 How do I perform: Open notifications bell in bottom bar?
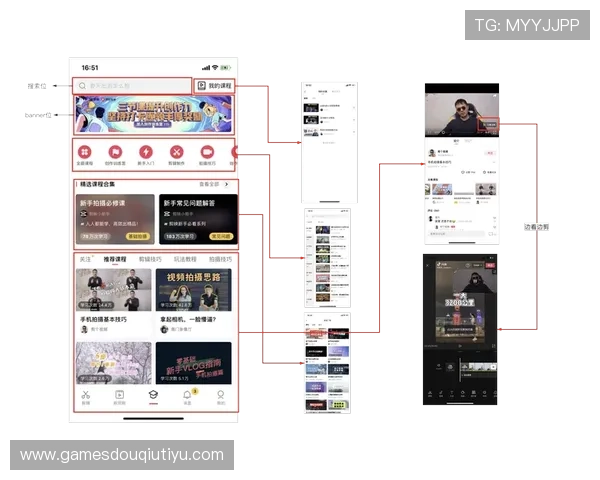187,397
